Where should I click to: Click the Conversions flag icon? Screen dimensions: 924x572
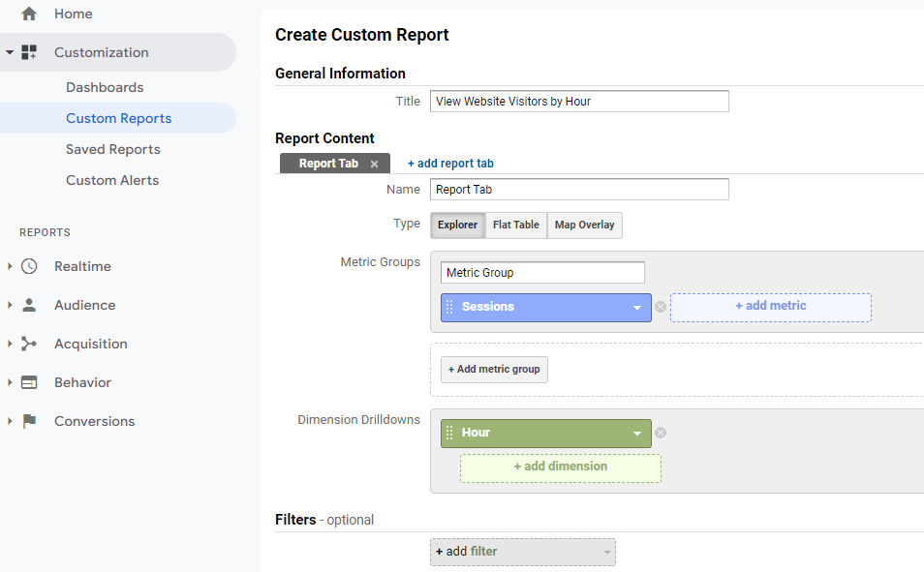[x=29, y=421]
